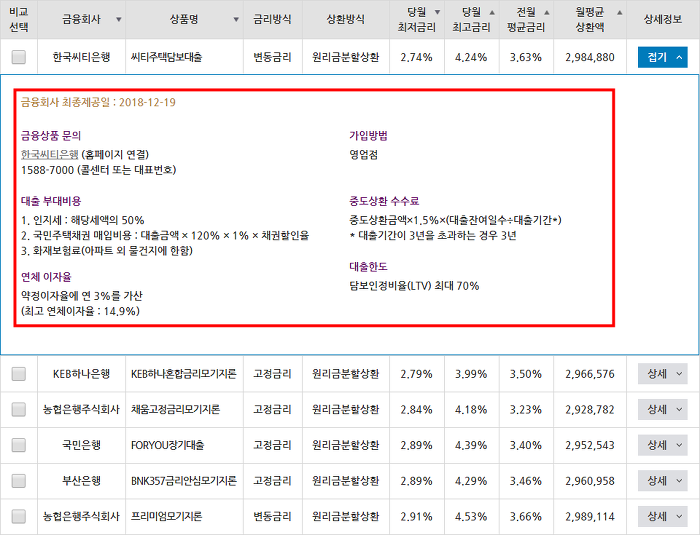700x535 pixels.
Task: Check the 한국씨티은행 compare checkbox
Action: pos(19,57)
